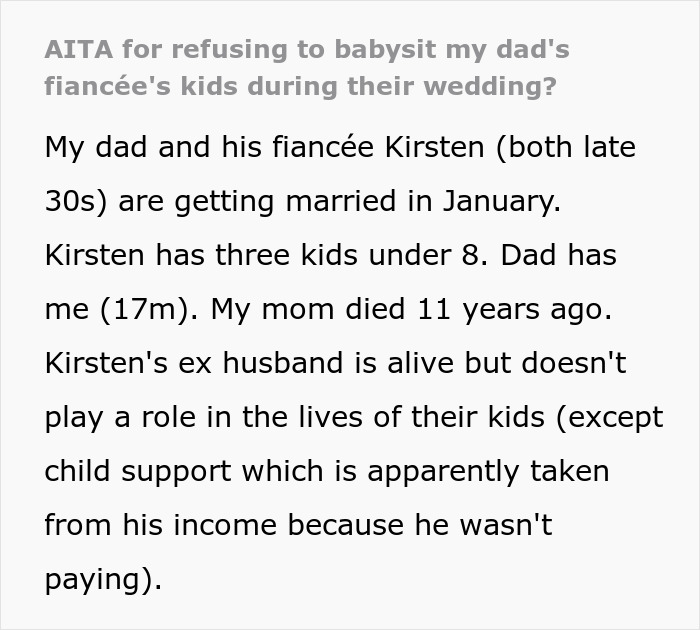Viewport: 700px width, 630px height.
Task: Click the post title beginning 'AITA for refusing'
Action: (306, 49)
